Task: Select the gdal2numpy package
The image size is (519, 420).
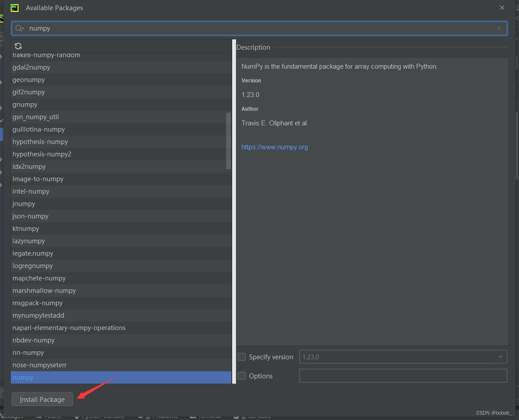Action: (x=121, y=67)
